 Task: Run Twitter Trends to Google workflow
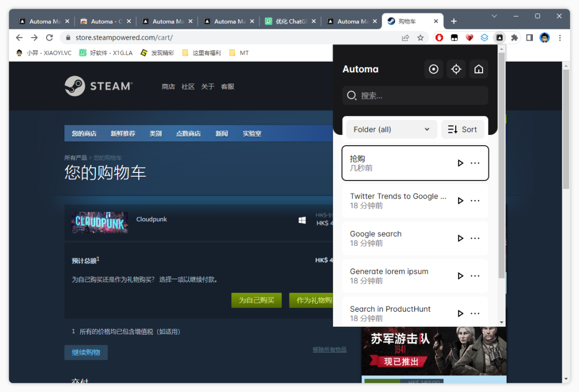coord(460,201)
